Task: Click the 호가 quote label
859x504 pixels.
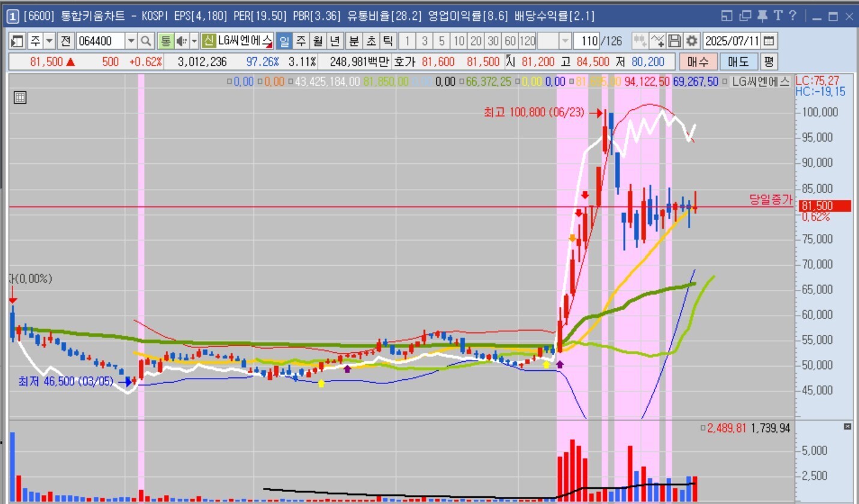Action: point(405,62)
